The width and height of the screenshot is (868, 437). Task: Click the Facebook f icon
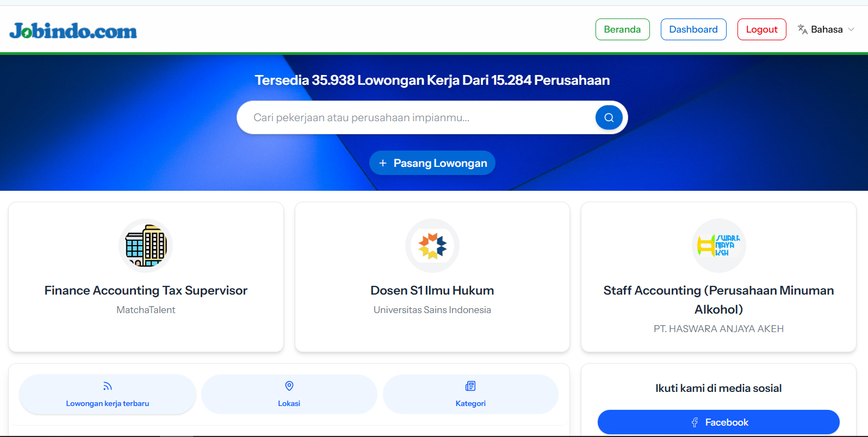[x=695, y=422]
